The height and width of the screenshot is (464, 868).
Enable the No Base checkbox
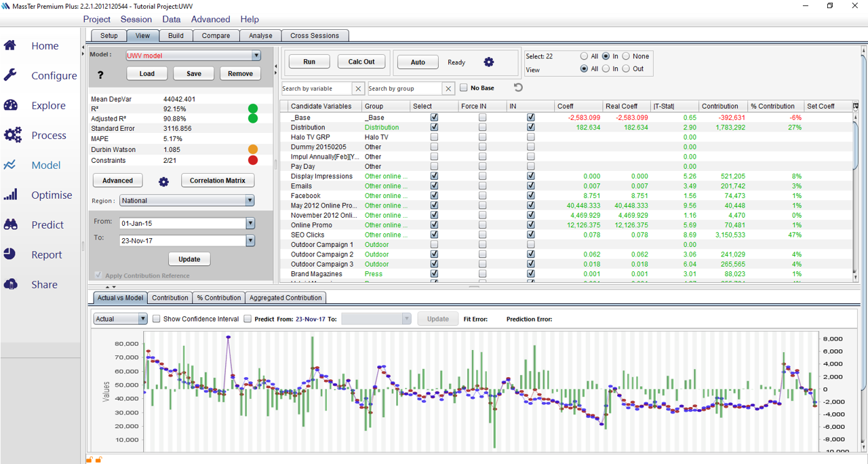point(464,88)
